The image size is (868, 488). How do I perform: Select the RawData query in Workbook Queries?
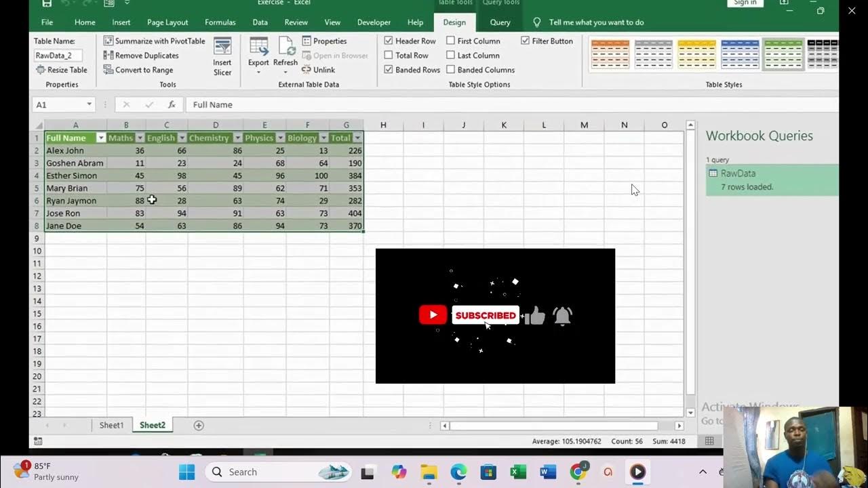[772, 180]
